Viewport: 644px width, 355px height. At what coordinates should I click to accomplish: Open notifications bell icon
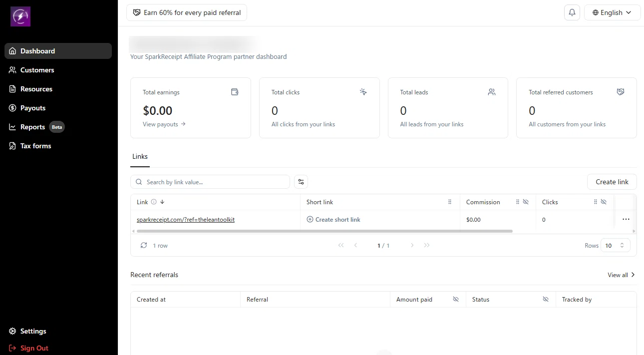click(572, 12)
